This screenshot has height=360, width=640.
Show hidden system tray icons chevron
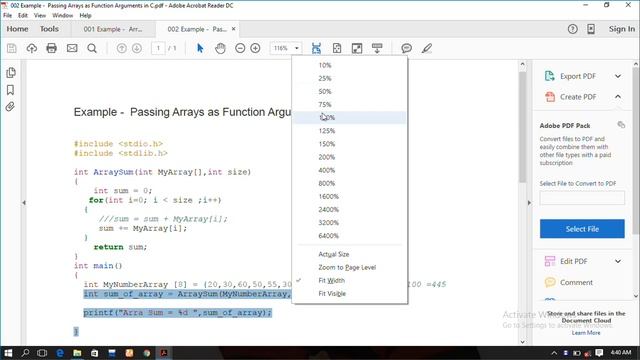554,353
